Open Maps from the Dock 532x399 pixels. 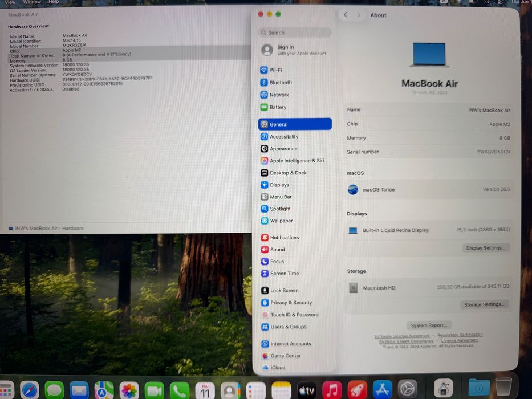click(x=104, y=390)
